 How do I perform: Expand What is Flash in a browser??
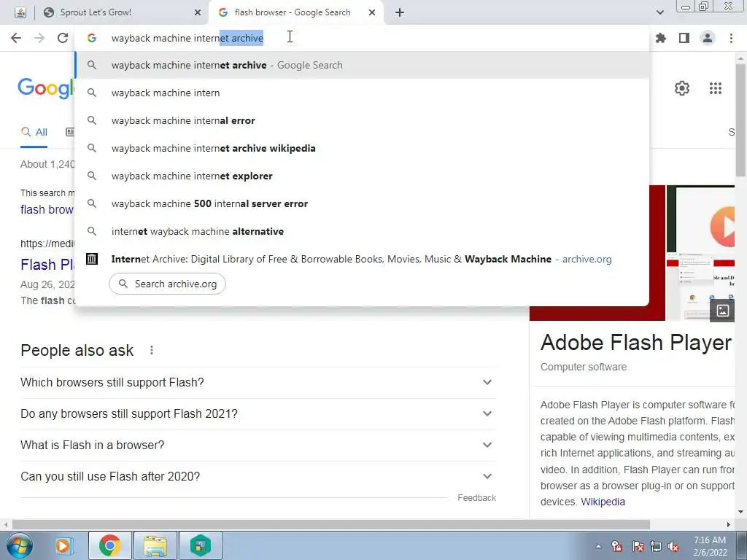tap(258, 446)
